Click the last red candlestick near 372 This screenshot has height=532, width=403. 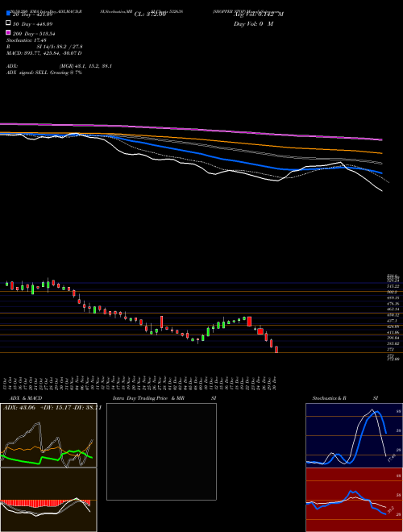click(276, 350)
